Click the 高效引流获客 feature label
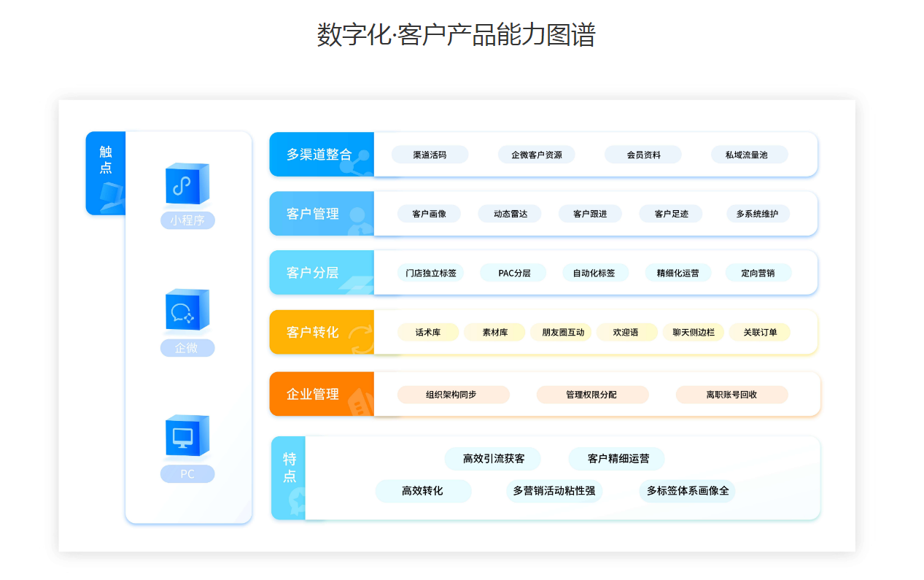 click(x=493, y=459)
